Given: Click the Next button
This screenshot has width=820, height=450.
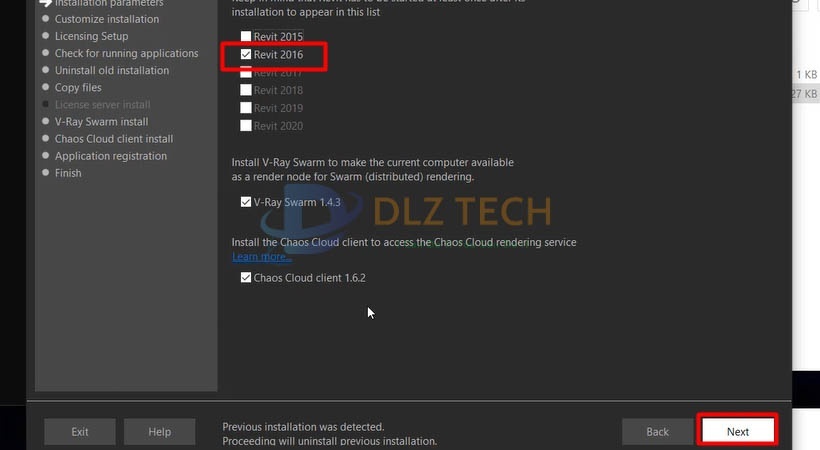Looking at the screenshot, I should (x=737, y=431).
